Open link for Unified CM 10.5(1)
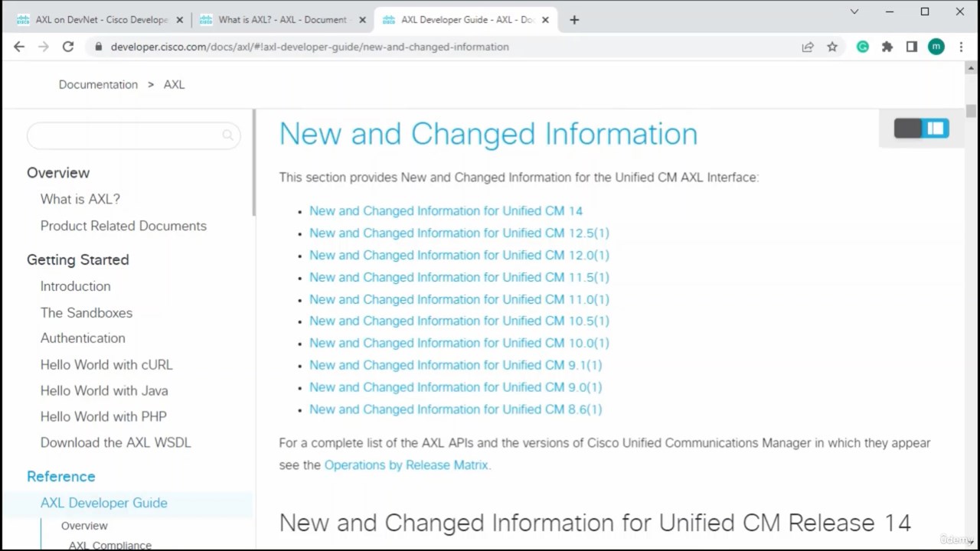 [459, 321]
